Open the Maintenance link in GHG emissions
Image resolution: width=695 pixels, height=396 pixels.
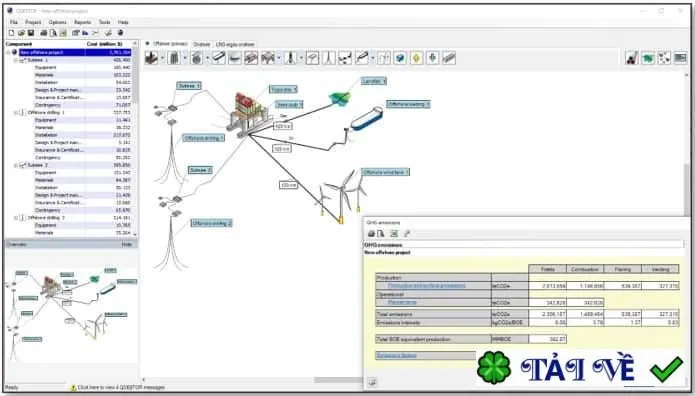click(x=402, y=302)
